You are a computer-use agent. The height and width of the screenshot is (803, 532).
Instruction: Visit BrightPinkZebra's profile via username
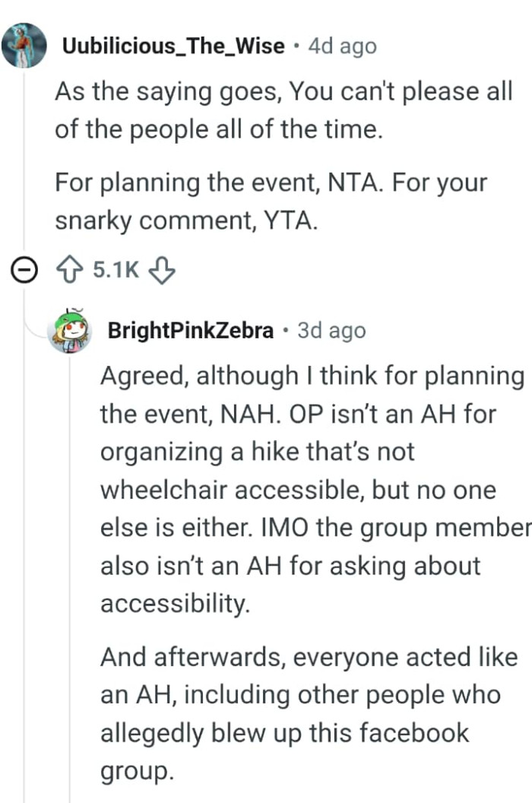[x=192, y=330]
